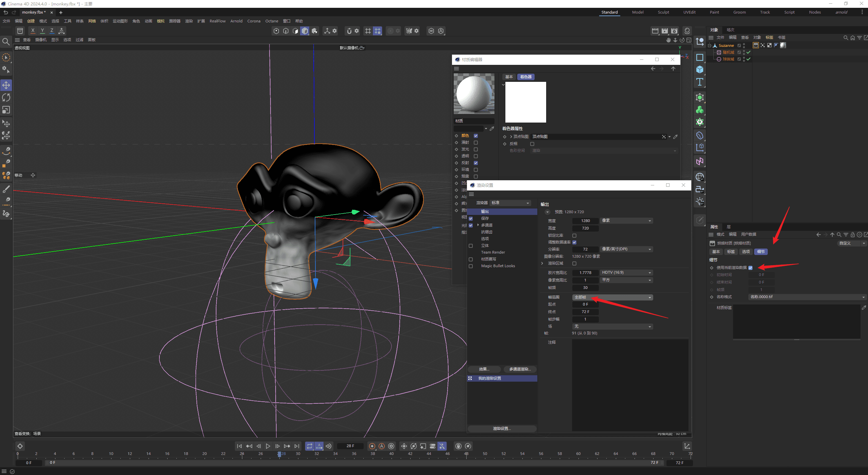
Task: Toggle Z axis lock icon
Action: coord(52,31)
